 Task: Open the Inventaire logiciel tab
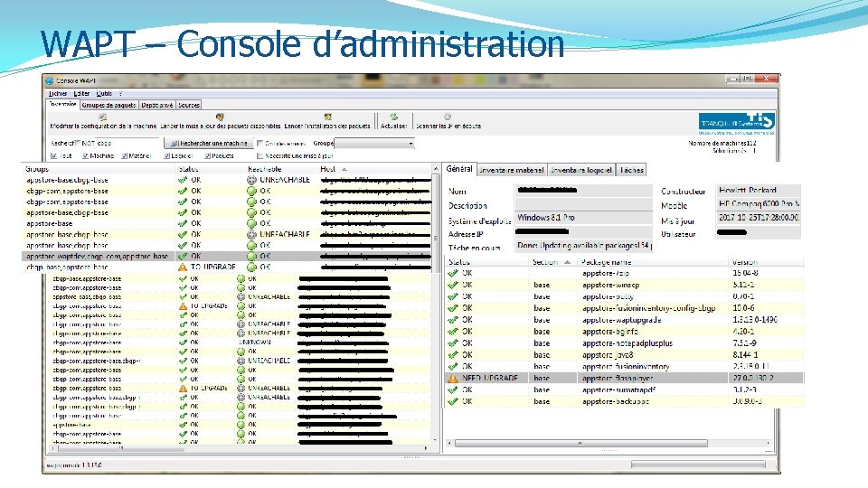tap(581, 170)
